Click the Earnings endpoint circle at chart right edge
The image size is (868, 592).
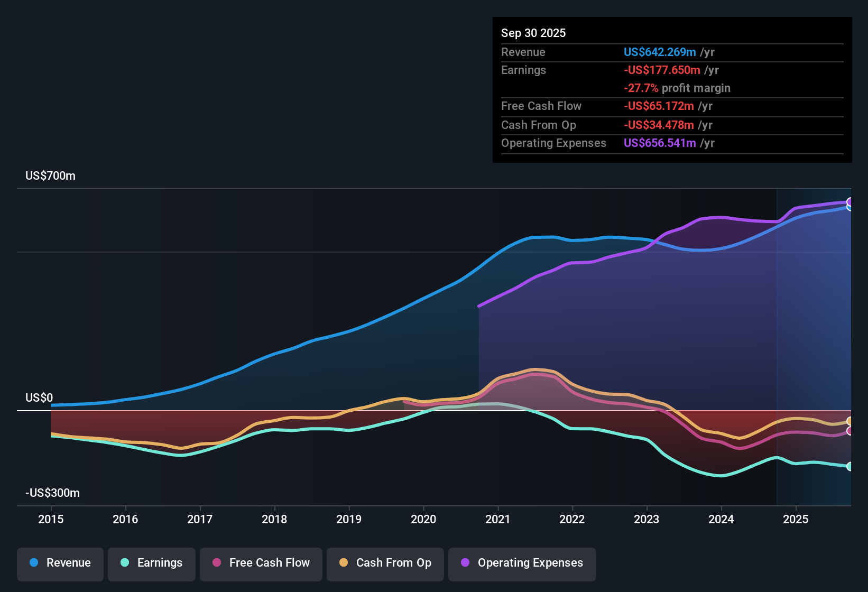coord(850,467)
